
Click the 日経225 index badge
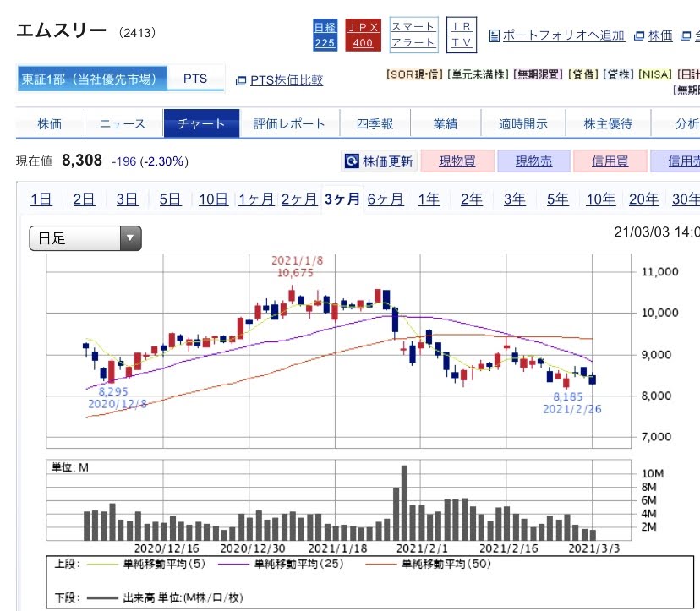click(325, 35)
